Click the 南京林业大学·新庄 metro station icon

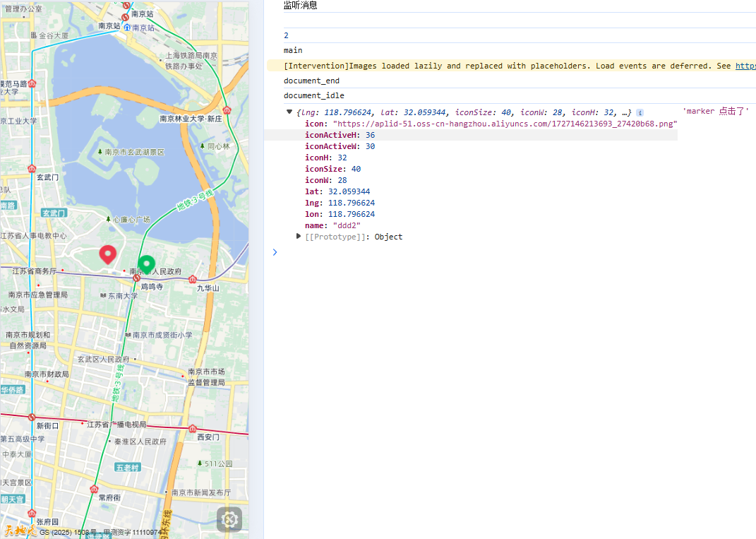tap(227, 110)
